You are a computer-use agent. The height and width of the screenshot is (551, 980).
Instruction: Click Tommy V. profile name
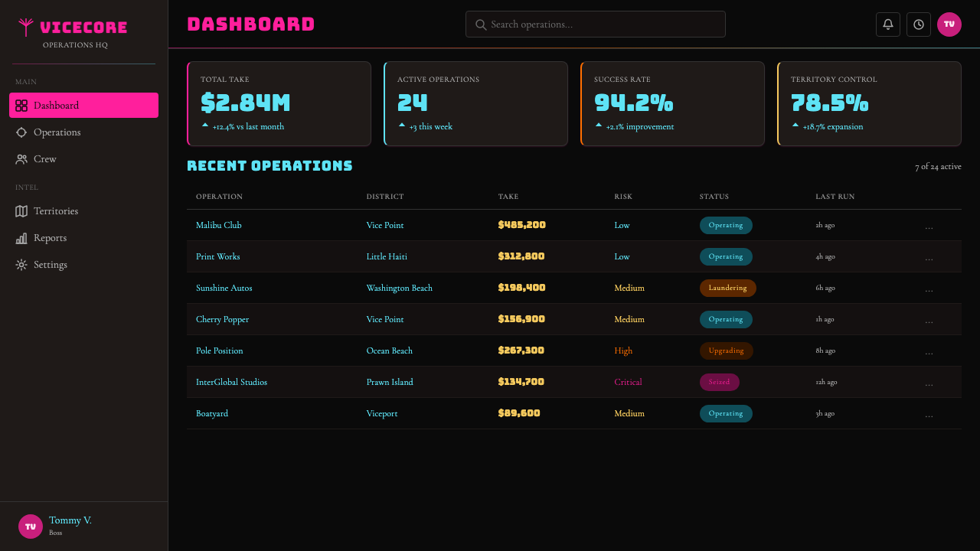coord(70,520)
